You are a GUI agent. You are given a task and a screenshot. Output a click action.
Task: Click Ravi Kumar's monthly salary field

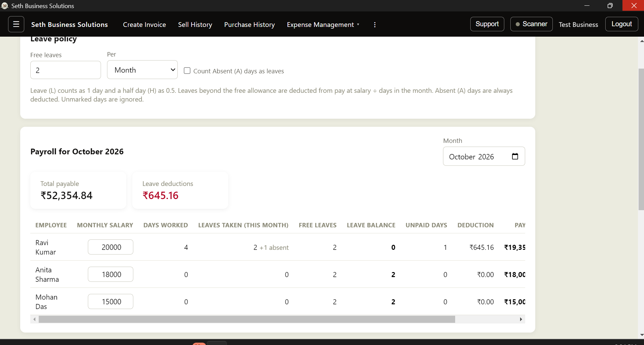coord(110,247)
